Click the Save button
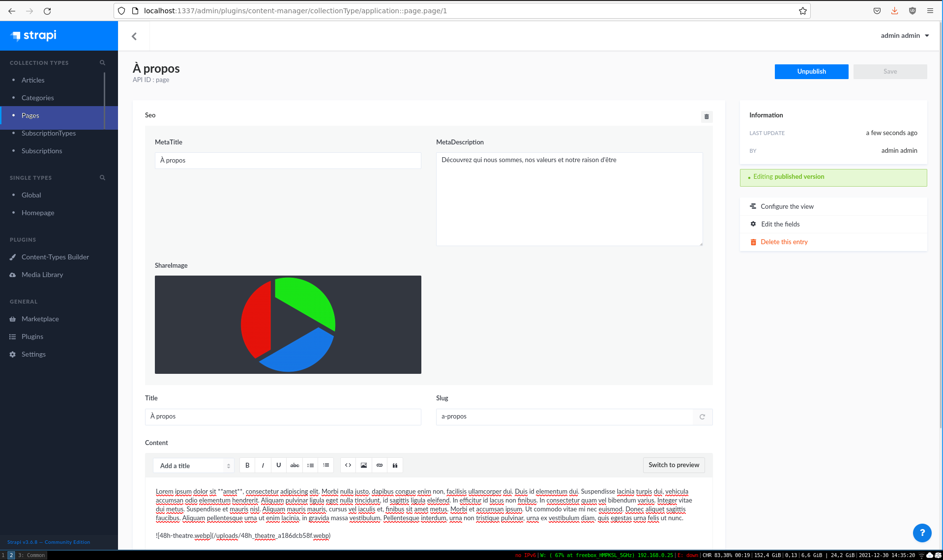Viewport: 943px width, 560px height. tap(890, 72)
